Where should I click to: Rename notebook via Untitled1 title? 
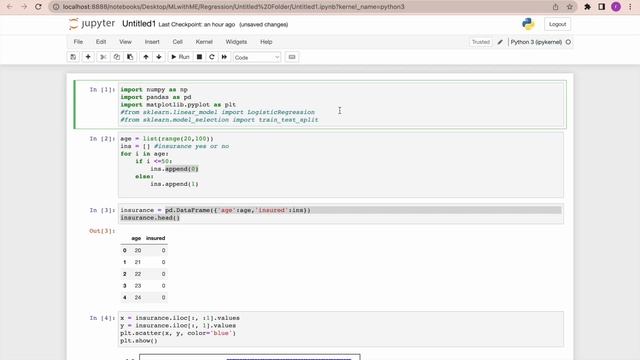139,24
